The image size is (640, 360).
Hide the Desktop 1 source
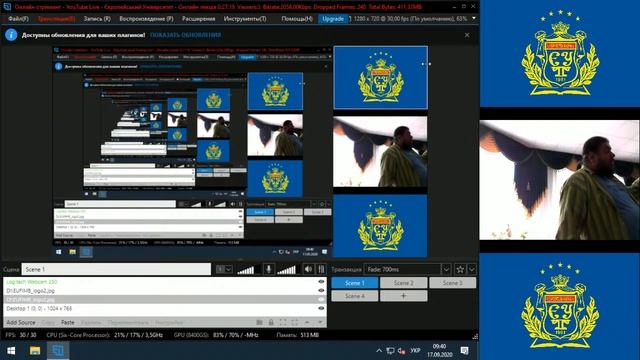point(321,309)
